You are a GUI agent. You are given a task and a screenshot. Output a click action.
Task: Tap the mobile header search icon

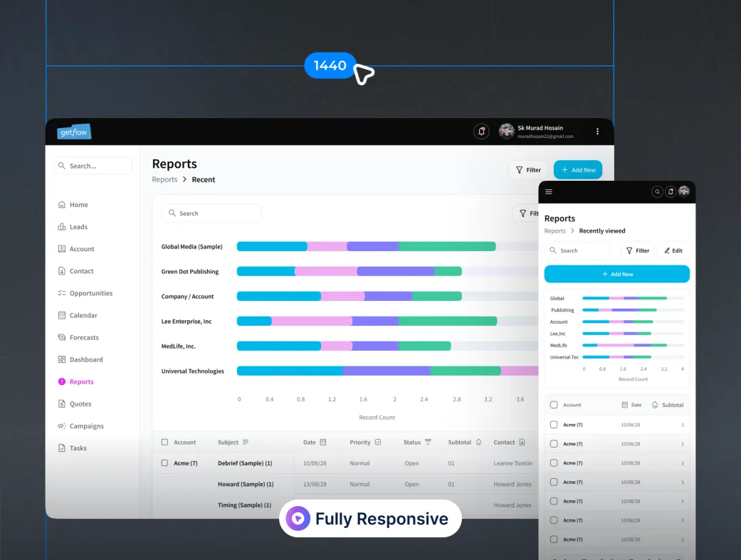click(x=657, y=192)
